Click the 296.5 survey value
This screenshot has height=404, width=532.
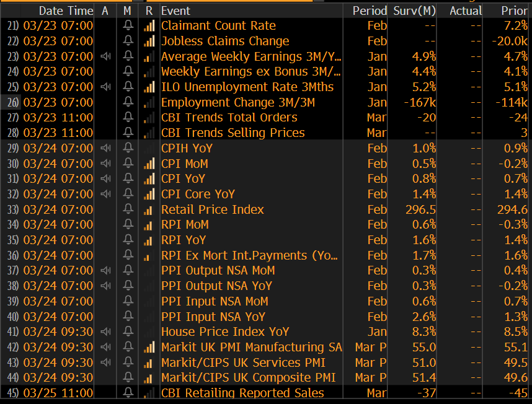(x=420, y=209)
